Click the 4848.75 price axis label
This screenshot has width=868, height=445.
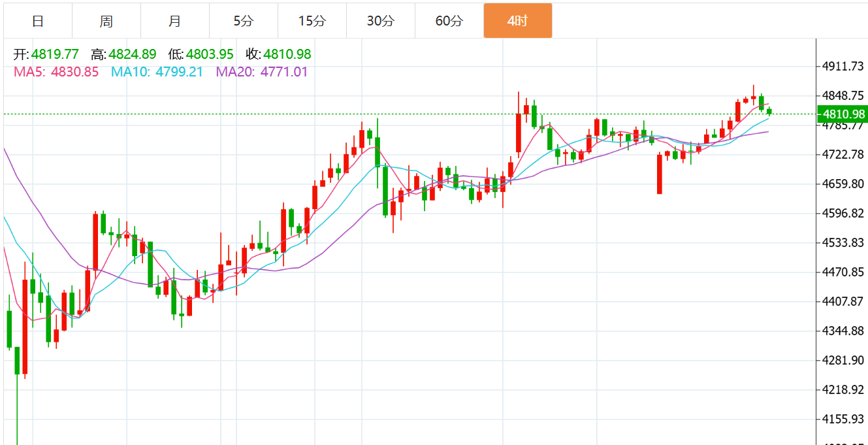click(843, 95)
